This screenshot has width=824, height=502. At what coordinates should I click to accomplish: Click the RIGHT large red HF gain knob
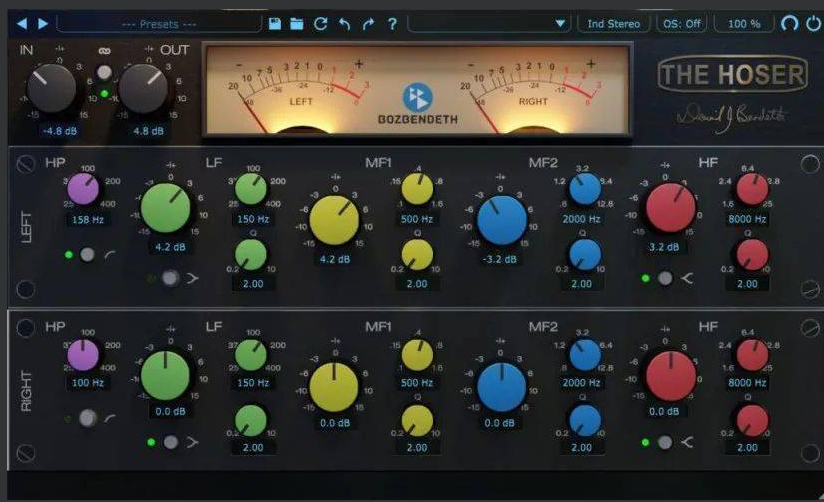click(x=671, y=376)
